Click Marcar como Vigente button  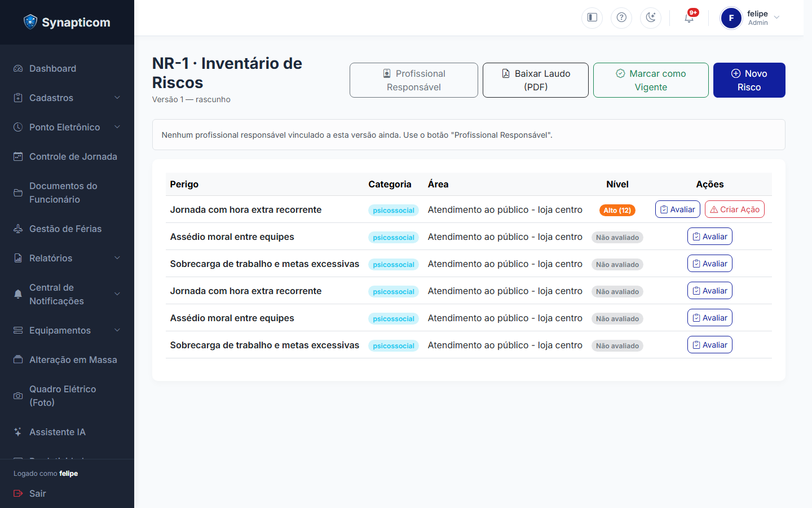651,80
